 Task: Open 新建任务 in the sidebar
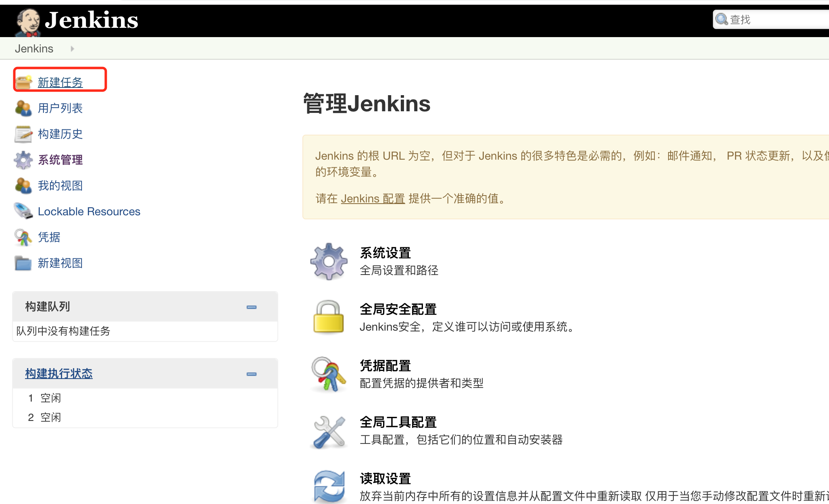coord(60,82)
